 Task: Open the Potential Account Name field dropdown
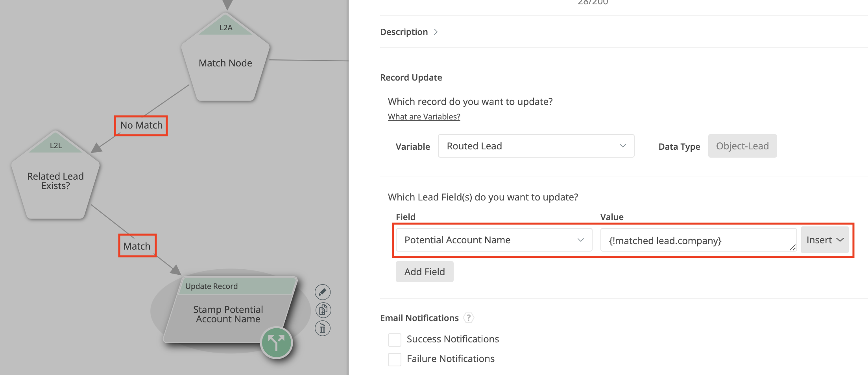[x=493, y=240]
